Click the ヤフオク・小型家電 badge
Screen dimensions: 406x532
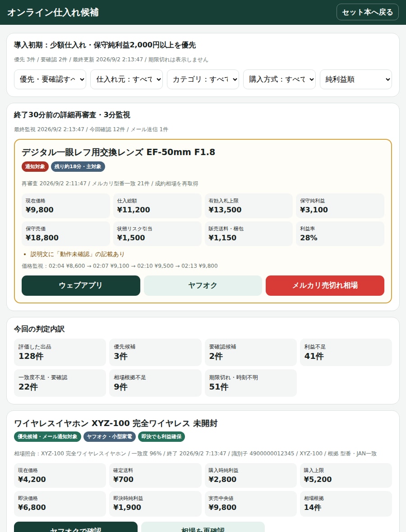[x=109, y=437]
